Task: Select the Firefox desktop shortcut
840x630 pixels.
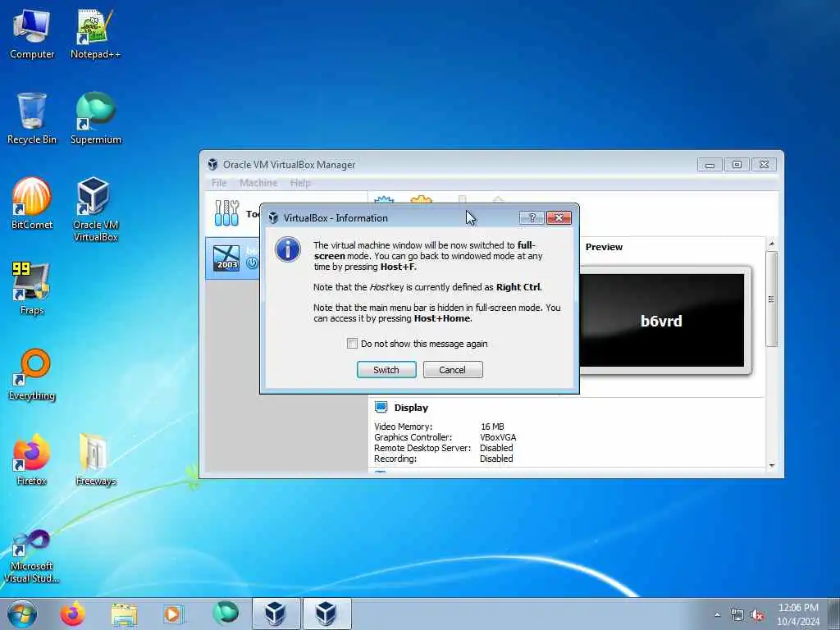Action: [32, 459]
